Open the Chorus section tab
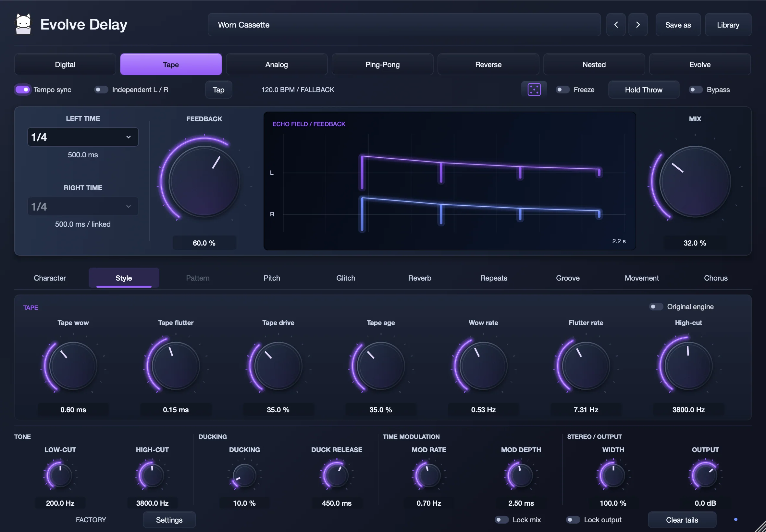This screenshot has height=532, width=766. click(716, 278)
